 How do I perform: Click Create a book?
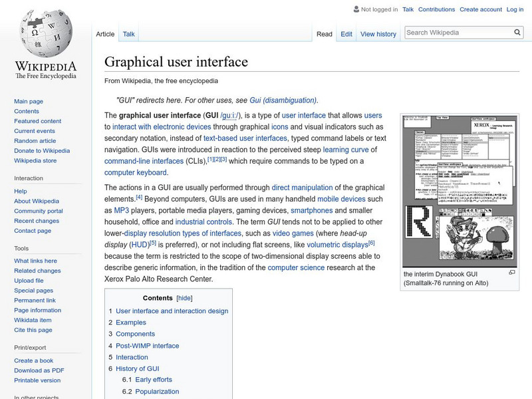coord(34,360)
